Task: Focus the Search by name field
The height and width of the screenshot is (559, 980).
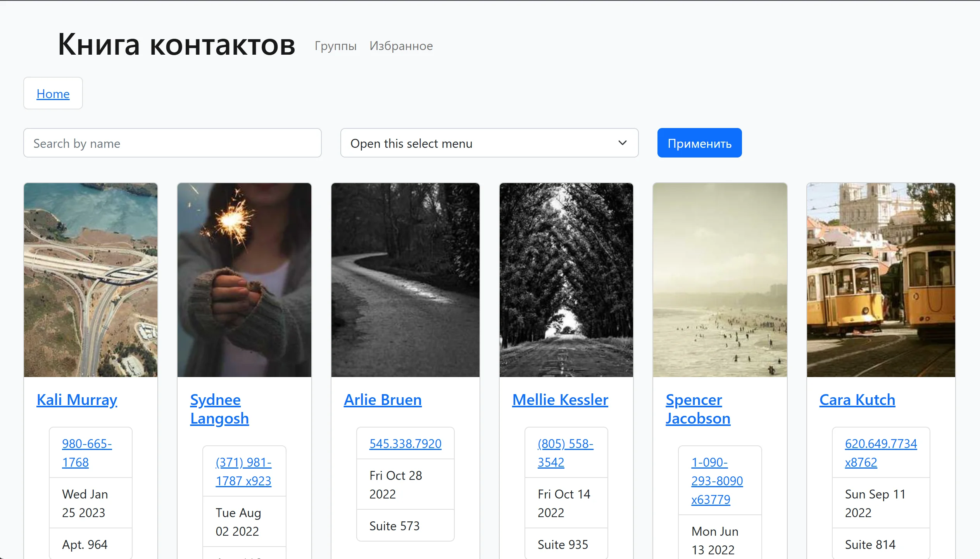Action: (x=172, y=143)
